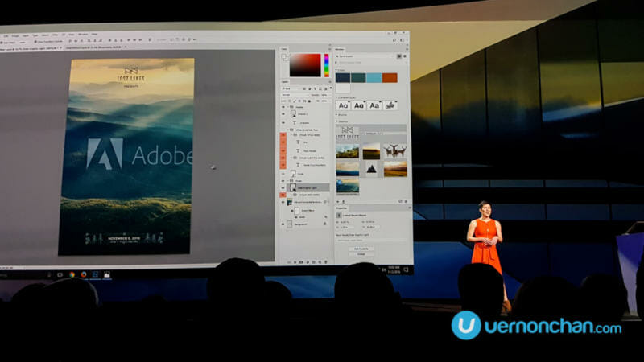Filter layers by smart object icon
The height and width of the screenshot is (362, 644).
pyautogui.click(x=326, y=89)
